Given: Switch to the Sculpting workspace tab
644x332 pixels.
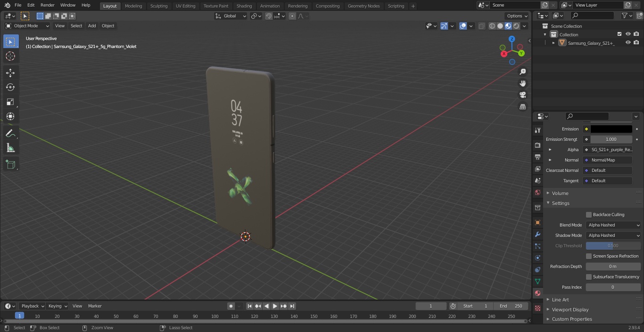Looking at the screenshot, I should [159, 6].
